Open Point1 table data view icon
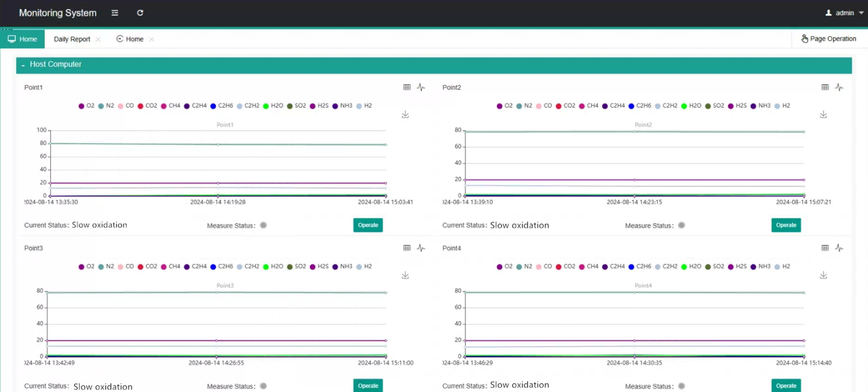Image resolution: width=868 pixels, height=392 pixels. 407,87
